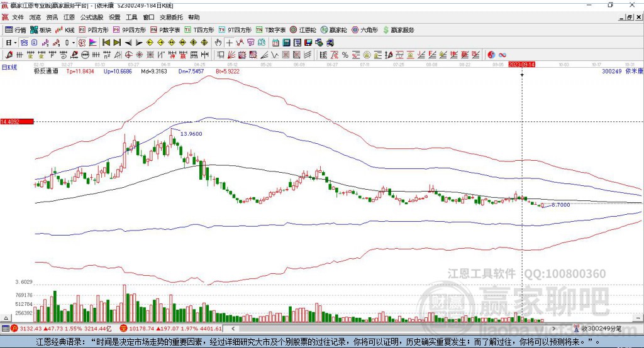Open the K线 chart view
Image resolution: width=644 pixels, height=348 pixels.
click(65, 30)
